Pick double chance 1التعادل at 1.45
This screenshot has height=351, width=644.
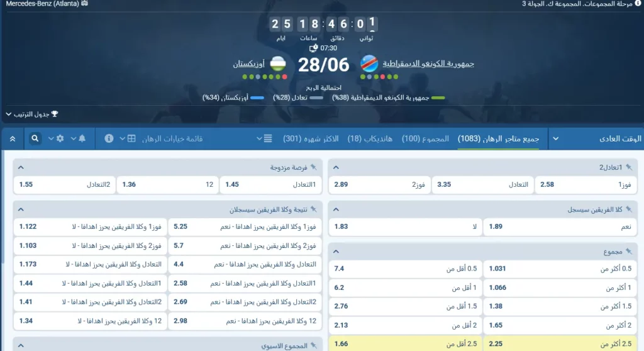click(270, 184)
